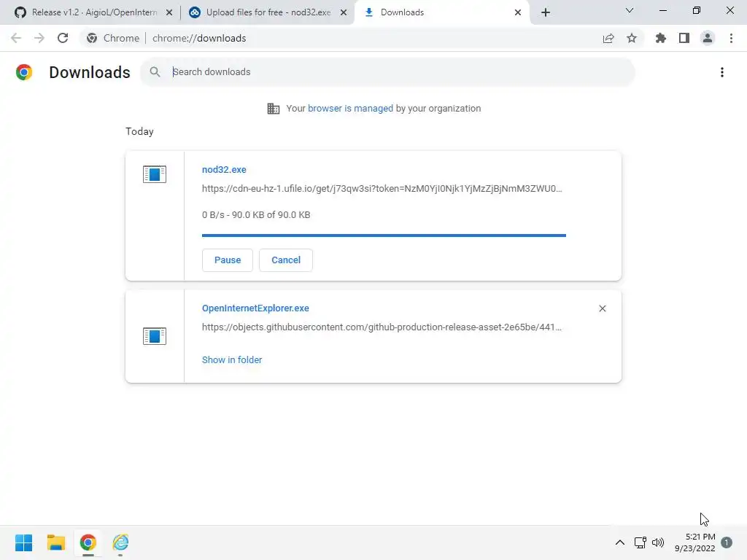Open the Windows Start menu
Screen dimensions: 747x560
click(23, 542)
